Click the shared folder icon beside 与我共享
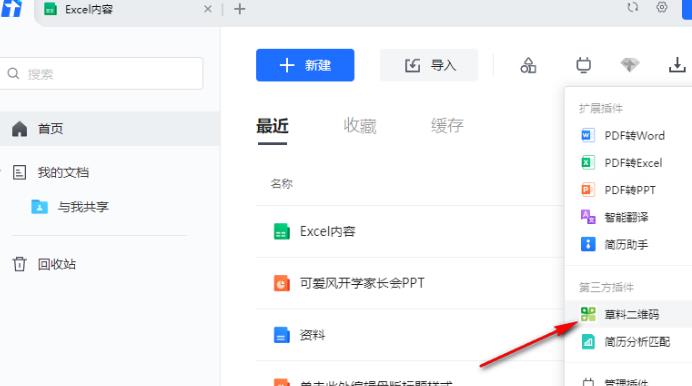Viewport: 692px width, 386px height. click(x=39, y=206)
